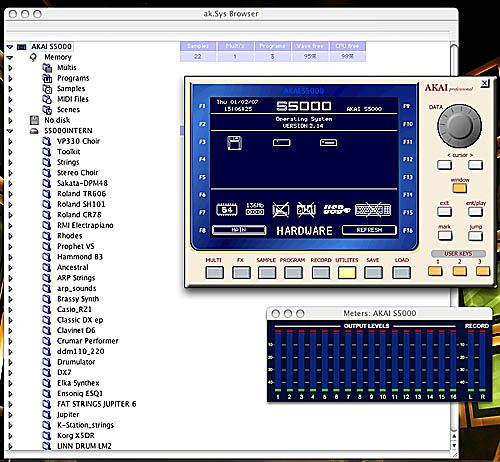The image size is (500, 462).
Task: Select F8 MAIN soft key on screen
Action: pos(239,230)
